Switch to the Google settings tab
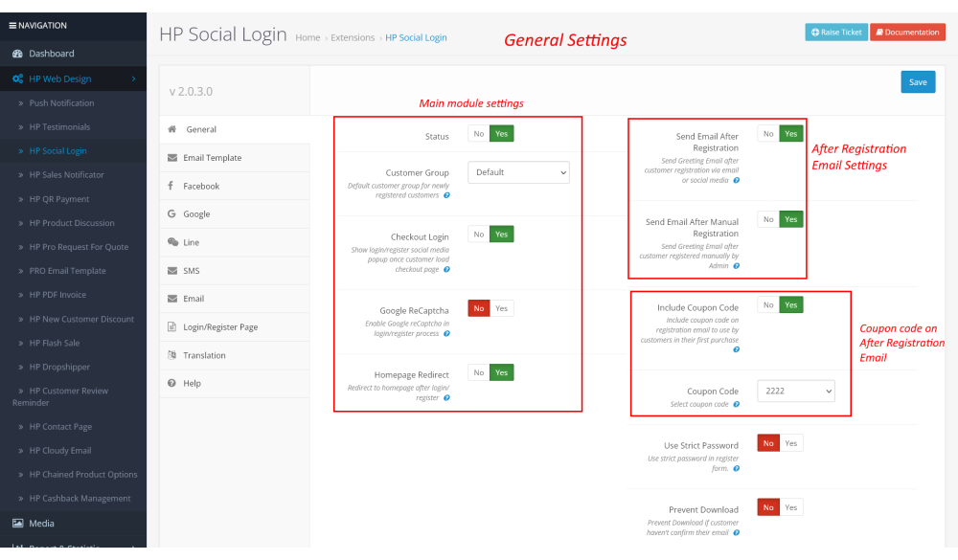 pos(235,213)
